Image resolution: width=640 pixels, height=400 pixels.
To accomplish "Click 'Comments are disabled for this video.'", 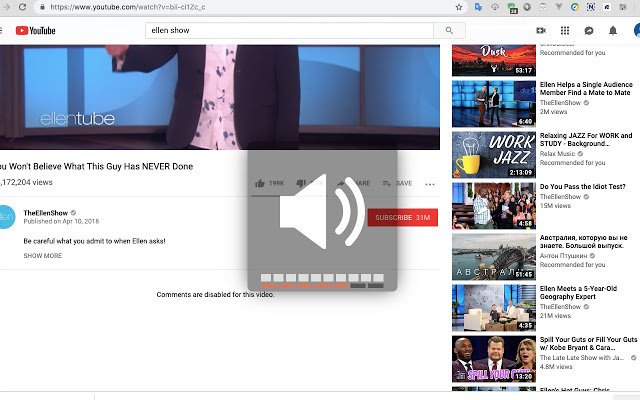I will pyautogui.click(x=215, y=294).
